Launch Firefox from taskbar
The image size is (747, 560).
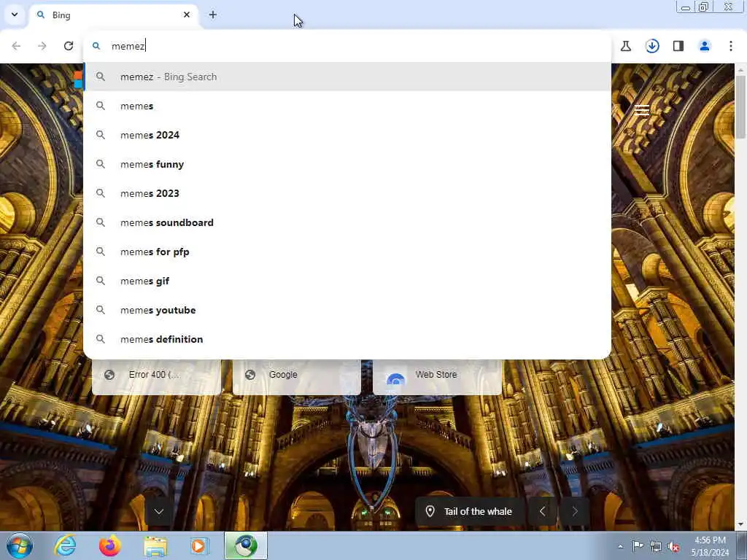[110, 545]
